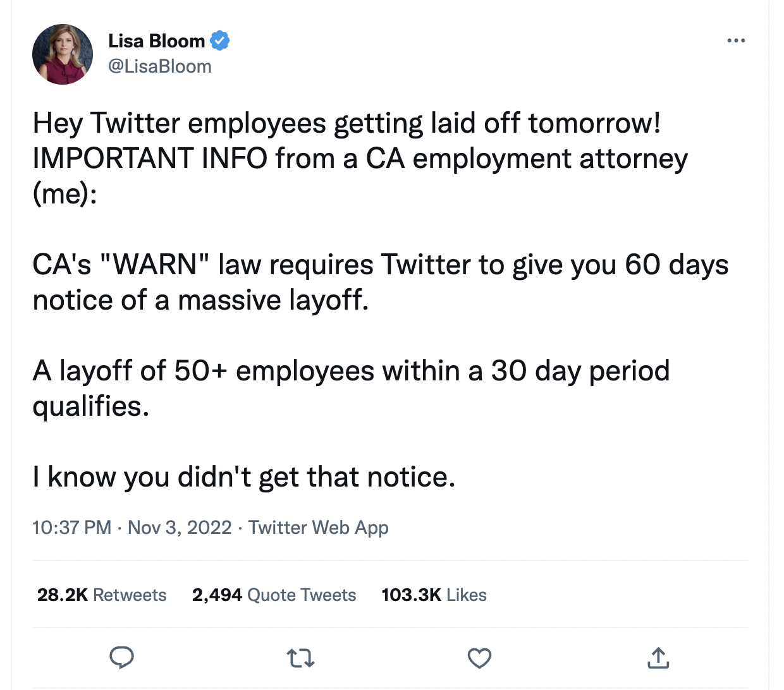The width and height of the screenshot is (784, 690).
Task: Show the 103.3K Likes list
Action: coord(434,595)
